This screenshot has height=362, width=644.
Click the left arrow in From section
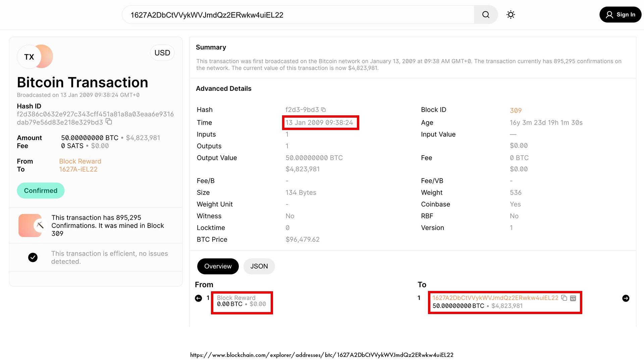[199, 298]
